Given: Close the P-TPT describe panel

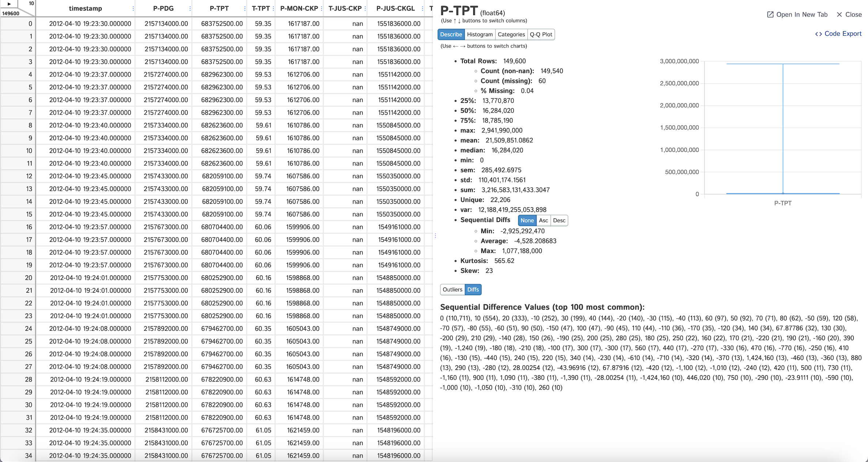Looking at the screenshot, I should (849, 15).
